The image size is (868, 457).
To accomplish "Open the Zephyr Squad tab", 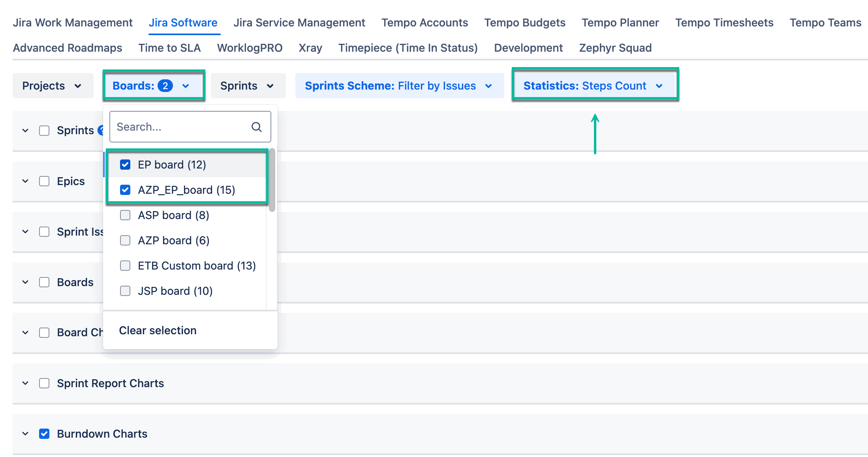I will coord(615,48).
